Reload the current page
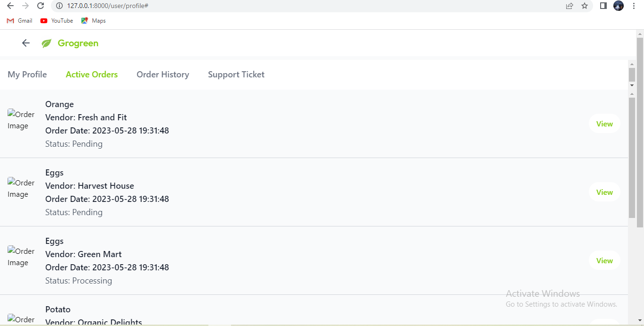Image resolution: width=644 pixels, height=326 pixels. pos(41,6)
